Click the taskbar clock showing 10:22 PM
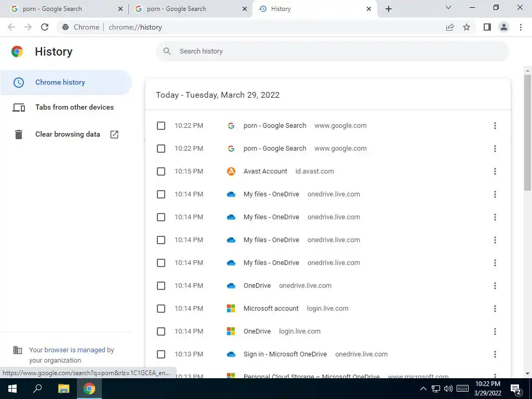532x399 pixels. tap(487, 389)
